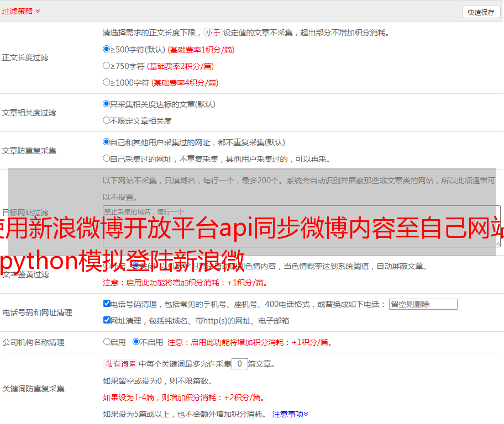Click the 留空则删除 replacement phone field
Image resolution: width=504 pixels, height=424 pixels.
423,304
